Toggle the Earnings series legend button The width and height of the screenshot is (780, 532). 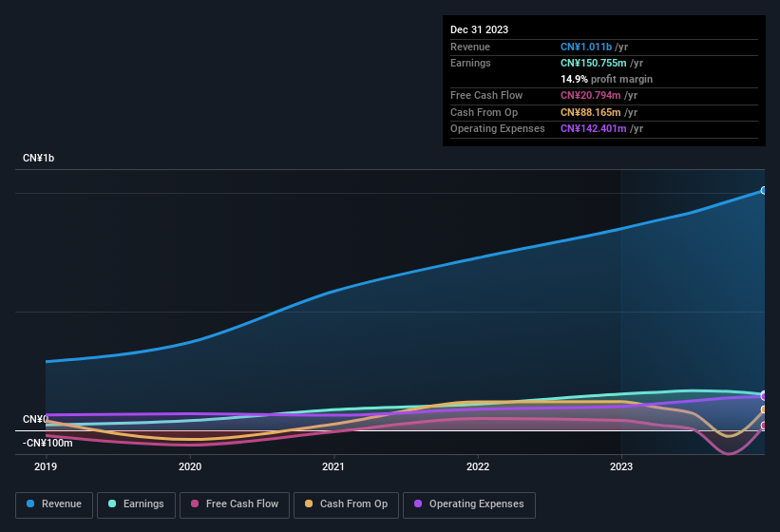pos(136,504)
